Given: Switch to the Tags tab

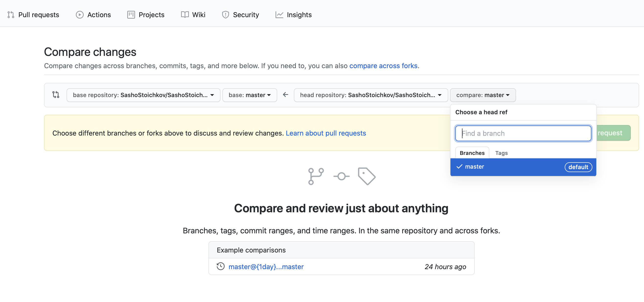Looking at the screenshot, I should point(501,153).
